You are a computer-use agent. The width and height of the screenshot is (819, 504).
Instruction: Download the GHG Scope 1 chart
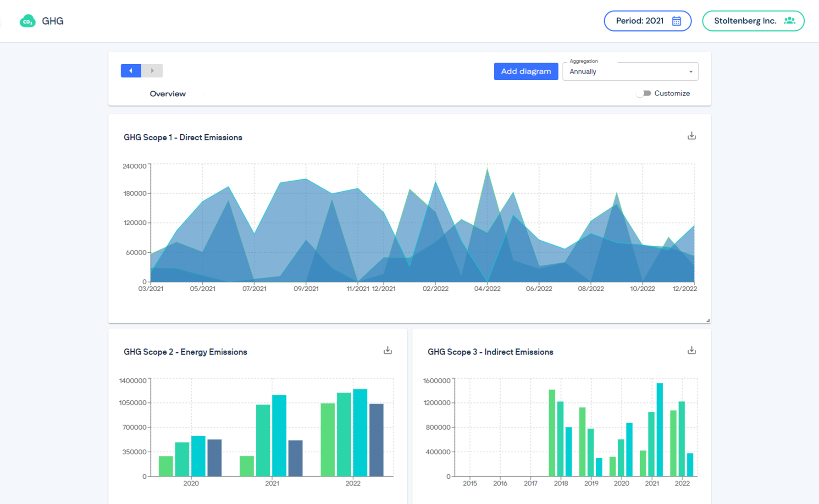(x=692, y=136)
